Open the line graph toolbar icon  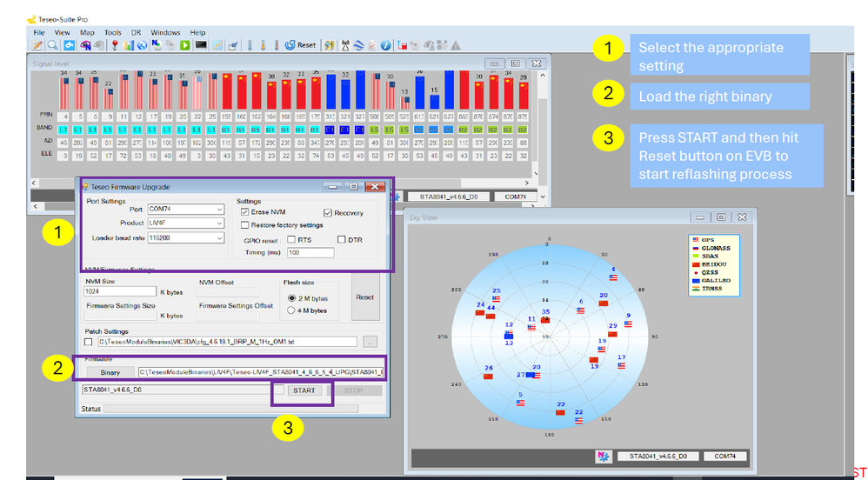(x=217, y=45)
